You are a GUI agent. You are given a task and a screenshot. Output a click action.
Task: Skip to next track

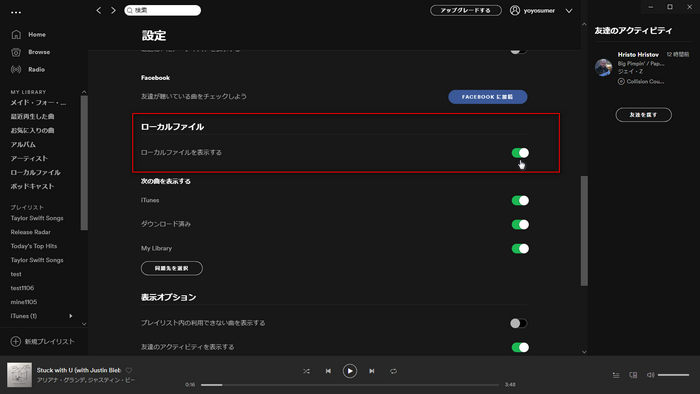pos(371,371)
